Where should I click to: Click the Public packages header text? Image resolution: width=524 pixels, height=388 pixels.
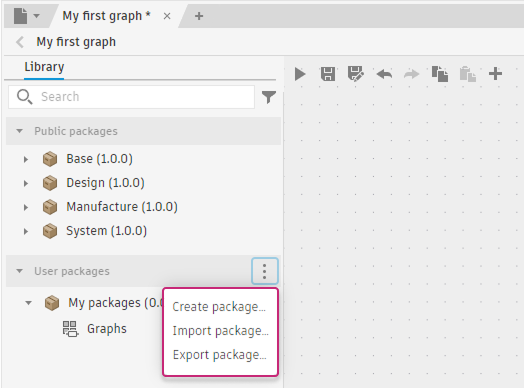[76, 131]
